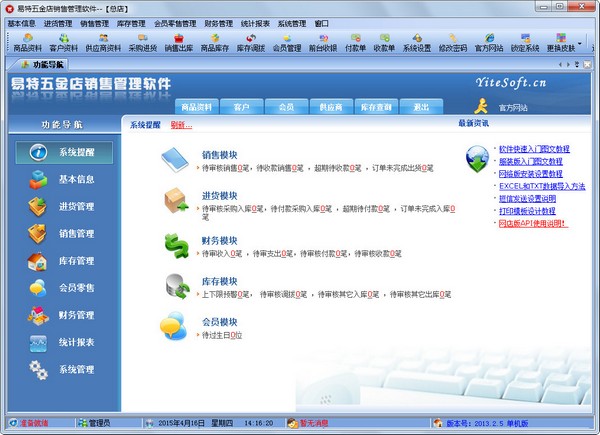The width and height of the screenshot is (600, 435).
Task: Click the 销售出库 toolbar icon
Action: [180, 41]
